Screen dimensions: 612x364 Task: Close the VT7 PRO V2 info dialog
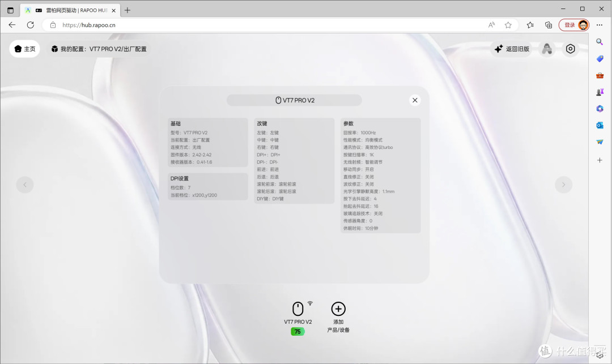(415, 100)
